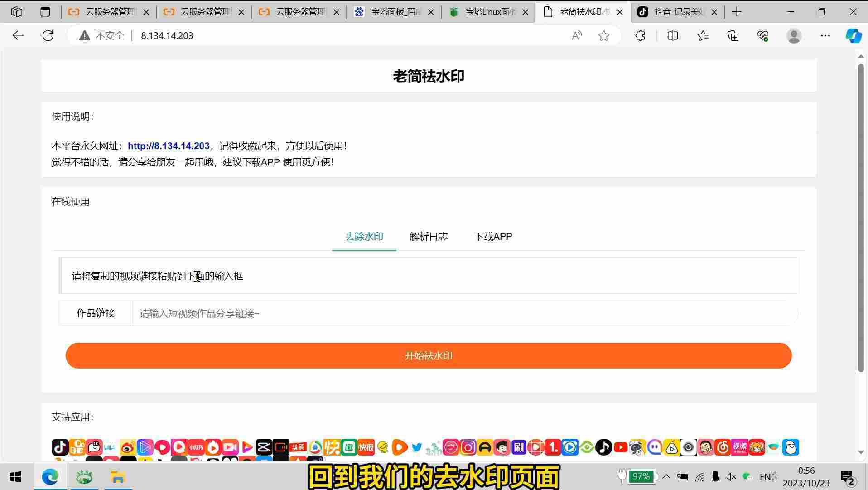Click the not-secure warning triangle icon

coord(84,35)
